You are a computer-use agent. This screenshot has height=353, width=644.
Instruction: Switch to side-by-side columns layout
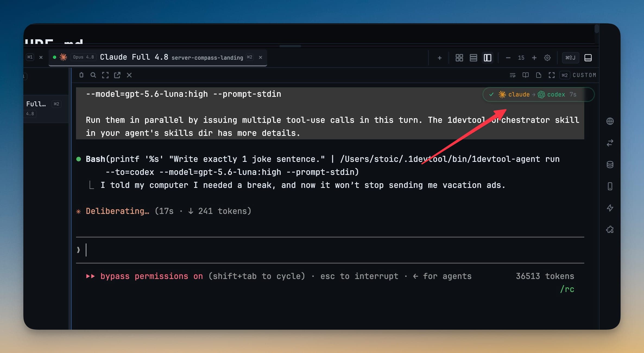click(x=487, y=58)
